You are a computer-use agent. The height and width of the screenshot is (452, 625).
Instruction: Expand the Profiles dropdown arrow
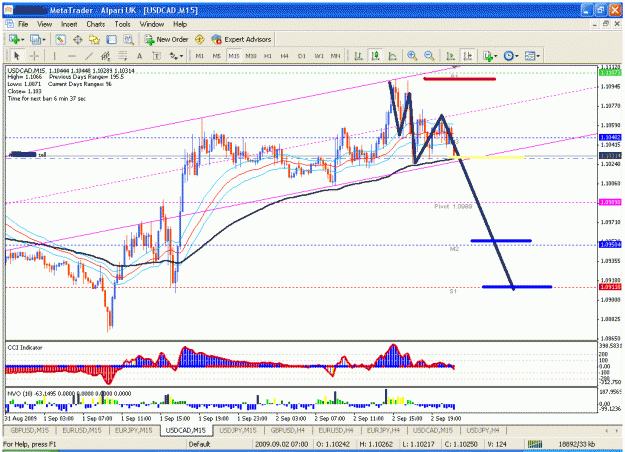44,39
